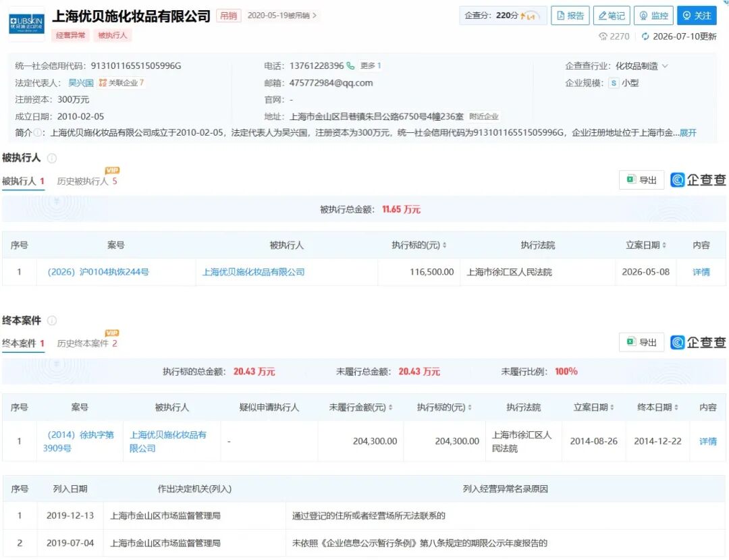Open case (2026) 沪0104执恢244号

pos(98,272)
